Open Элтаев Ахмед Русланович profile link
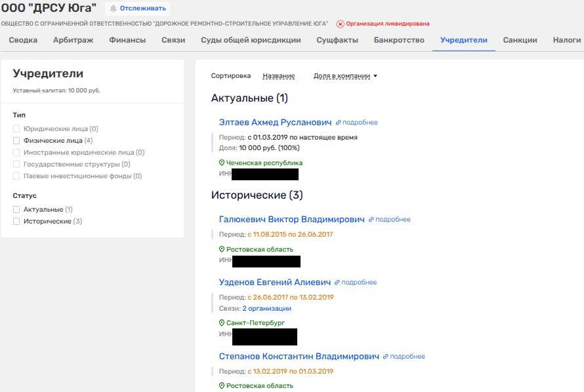This screenshot has width=584, height=392. (275, 122)
